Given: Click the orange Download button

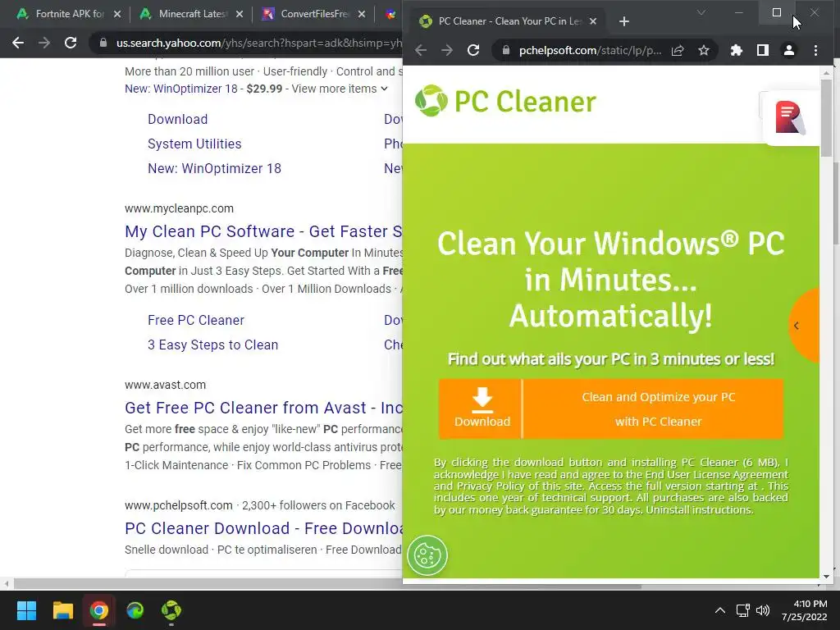Looking at the screenshot, I should tap(481, 409).
